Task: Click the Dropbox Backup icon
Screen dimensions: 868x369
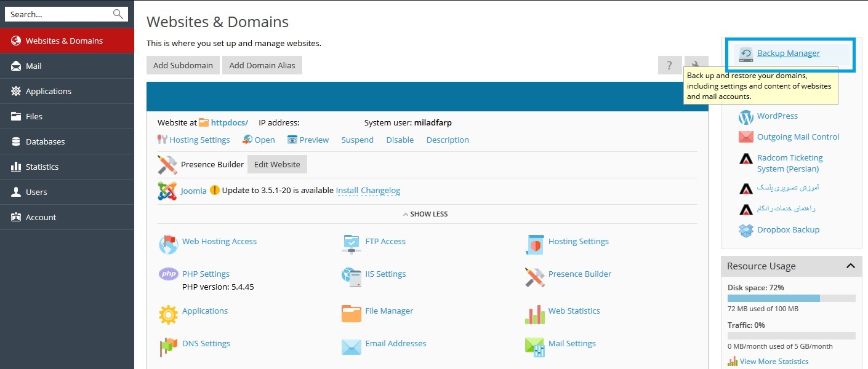Action: point(745,230)
